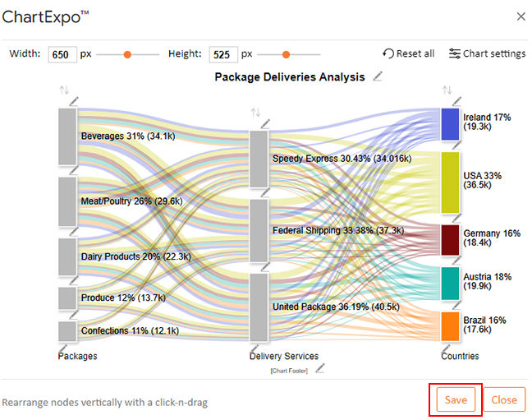Dismiss the dialog with the X icon

[521, 16]
